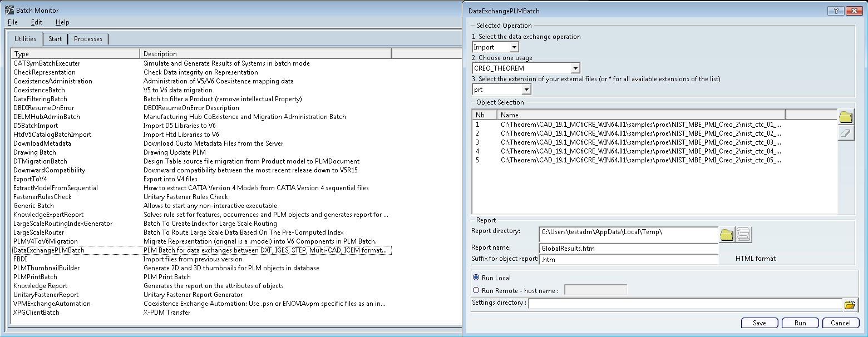Select the LargeScaleRoutingIndexGenerator utility

(63, 224)
